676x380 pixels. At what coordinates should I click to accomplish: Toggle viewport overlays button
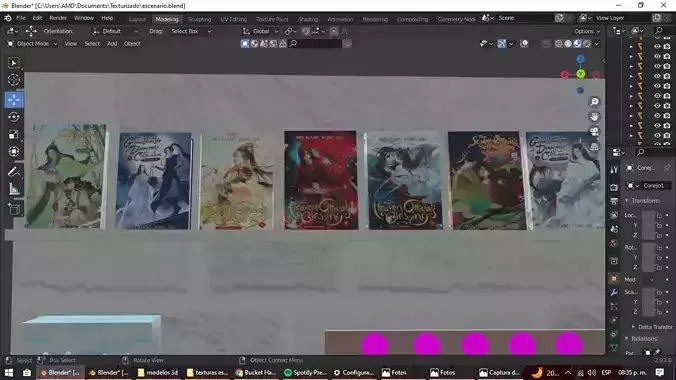[x=524, y=44]
